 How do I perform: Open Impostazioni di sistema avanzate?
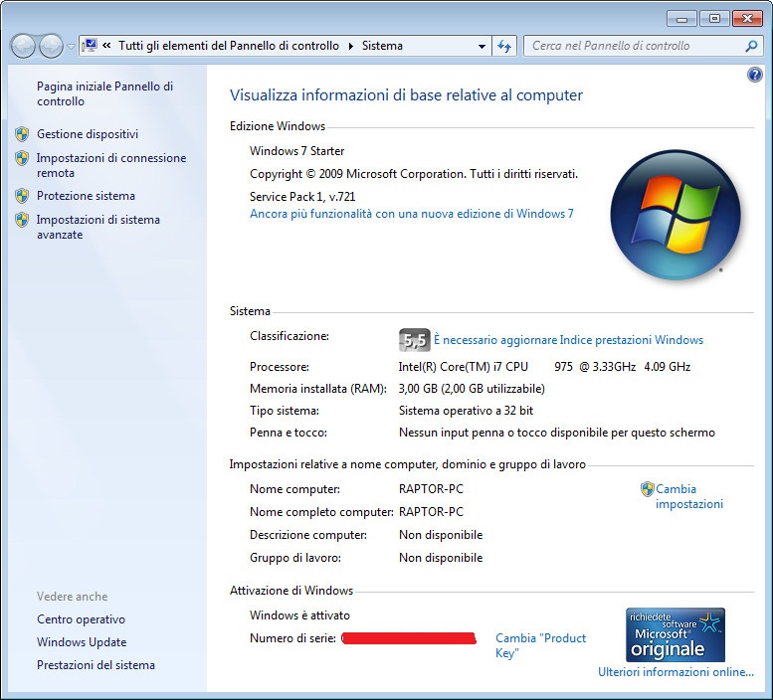[98, 227]
